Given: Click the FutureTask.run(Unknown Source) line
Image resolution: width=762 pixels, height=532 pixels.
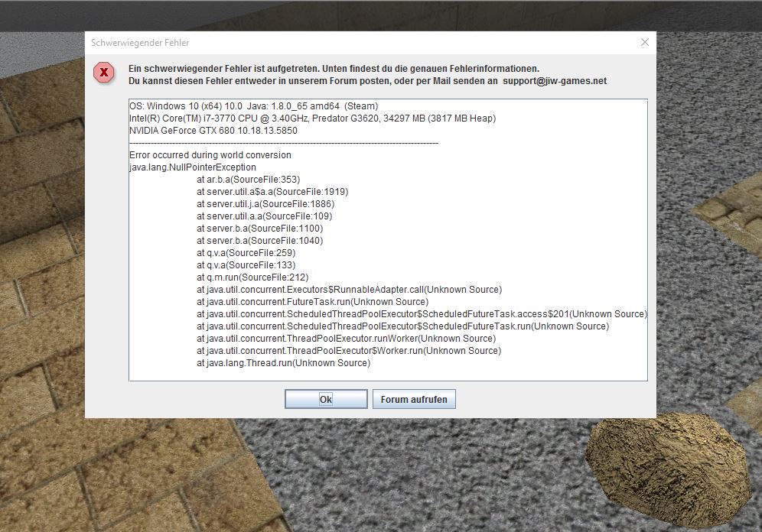Looking at the screenshot, I should [312, 302].
